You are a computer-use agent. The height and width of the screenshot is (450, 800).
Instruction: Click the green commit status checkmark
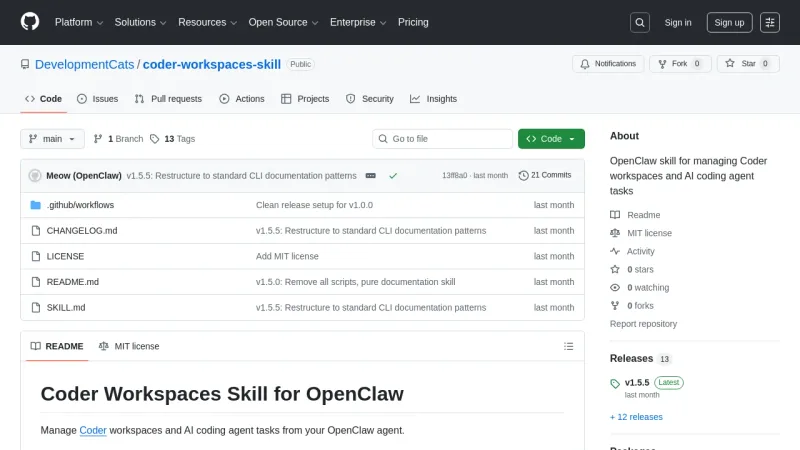coord(393,176)
